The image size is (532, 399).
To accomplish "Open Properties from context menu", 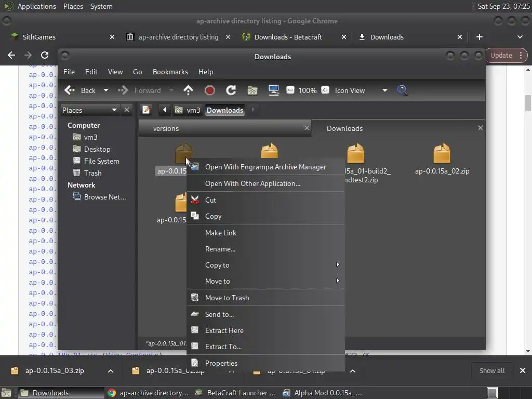I will pos(265,363).
